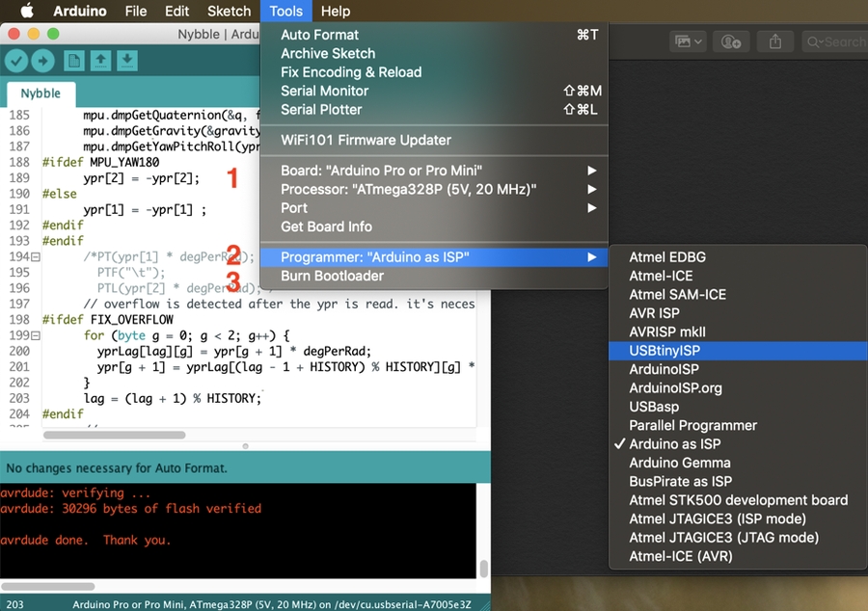
Task: Choose USBtinyISP as programmer
Action: click(x=665, y=351)
